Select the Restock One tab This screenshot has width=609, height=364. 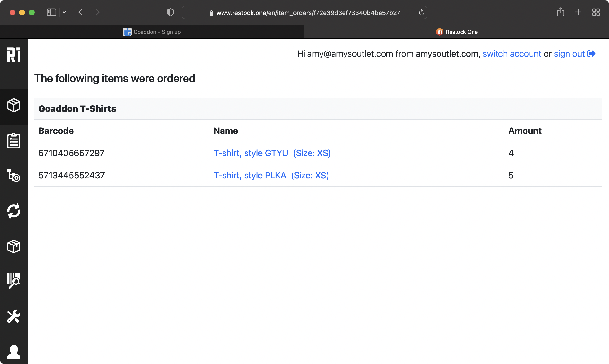(x=457, y=32)
